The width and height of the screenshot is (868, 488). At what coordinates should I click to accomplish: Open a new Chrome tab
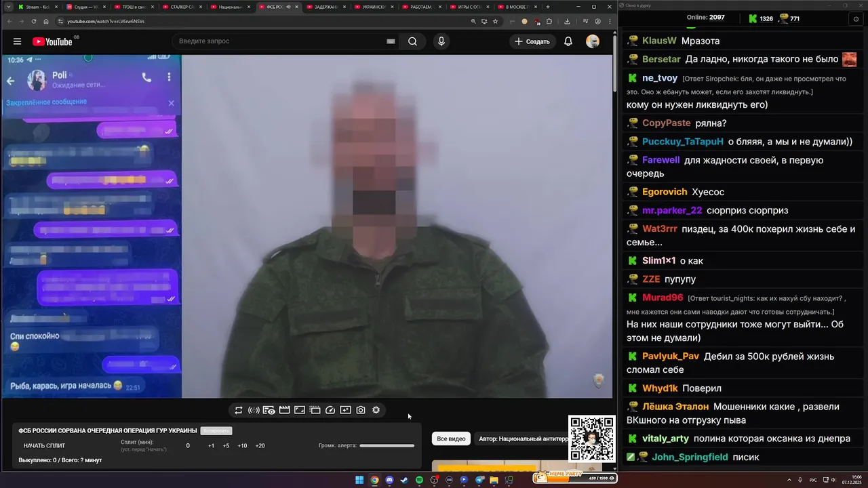548,7
